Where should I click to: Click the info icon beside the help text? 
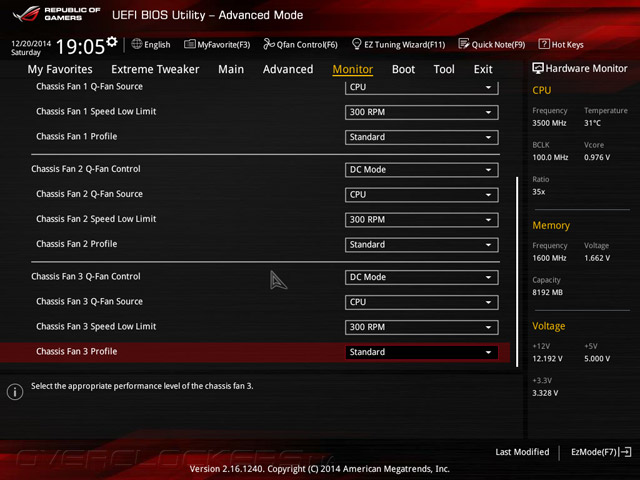click(15, 392)
